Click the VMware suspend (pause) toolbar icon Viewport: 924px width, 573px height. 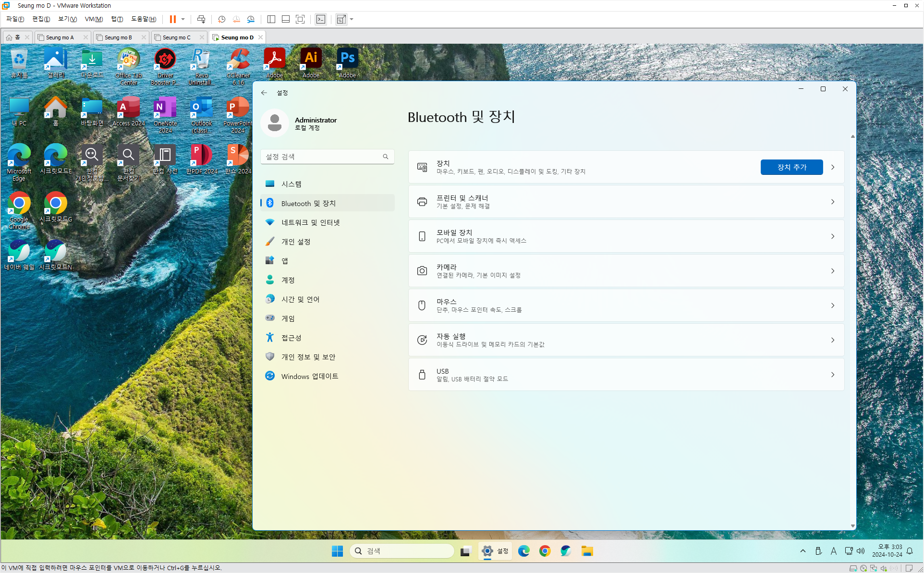click(x=172, y=19)
